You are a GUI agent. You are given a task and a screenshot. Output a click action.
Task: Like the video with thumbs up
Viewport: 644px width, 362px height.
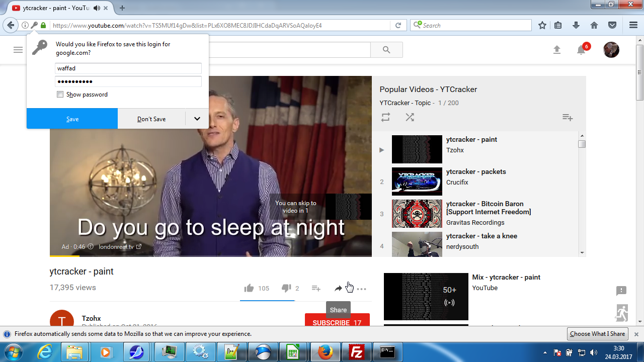[x=249, y=288]
